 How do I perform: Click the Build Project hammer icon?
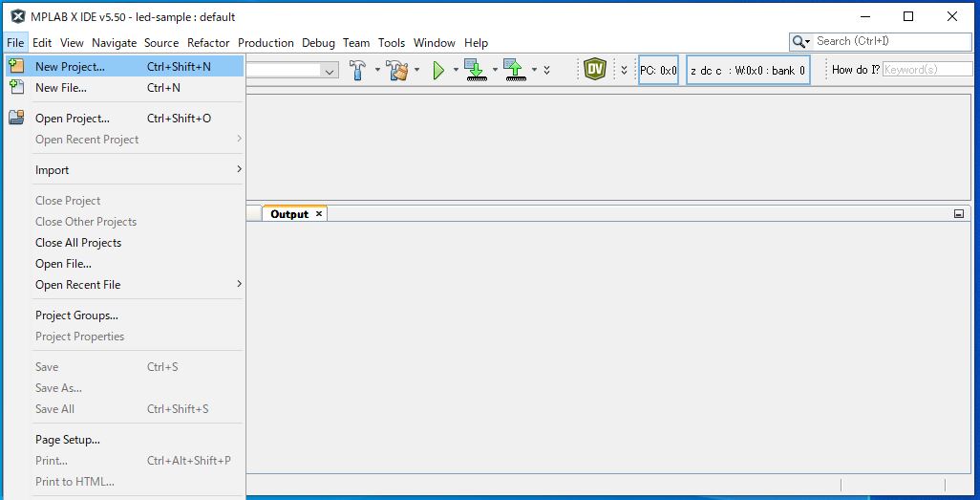358,70
